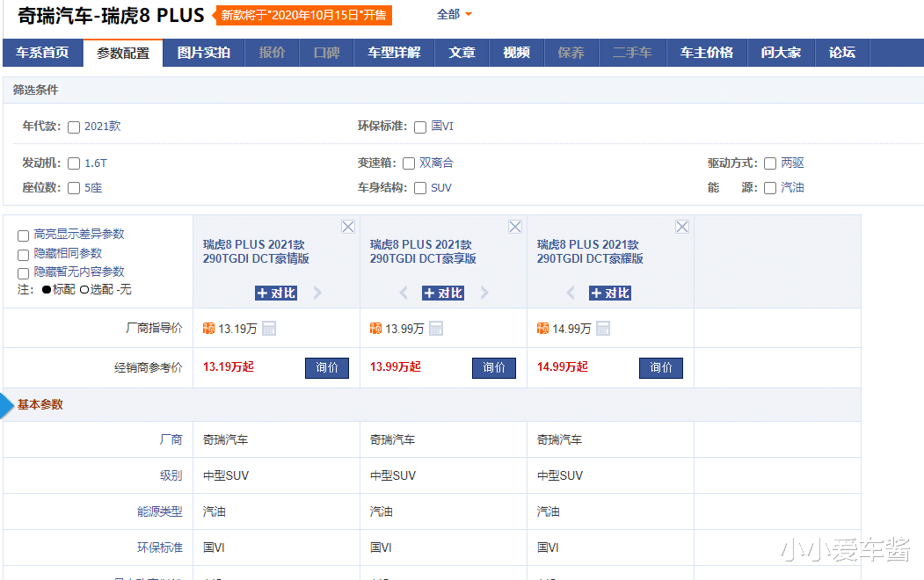Open 瑞虎8 PLUS 2021款 290TGDI DCT豪享版 link
Image resolution: width=924 pixels, height=580 pixels.
[423, 251]
